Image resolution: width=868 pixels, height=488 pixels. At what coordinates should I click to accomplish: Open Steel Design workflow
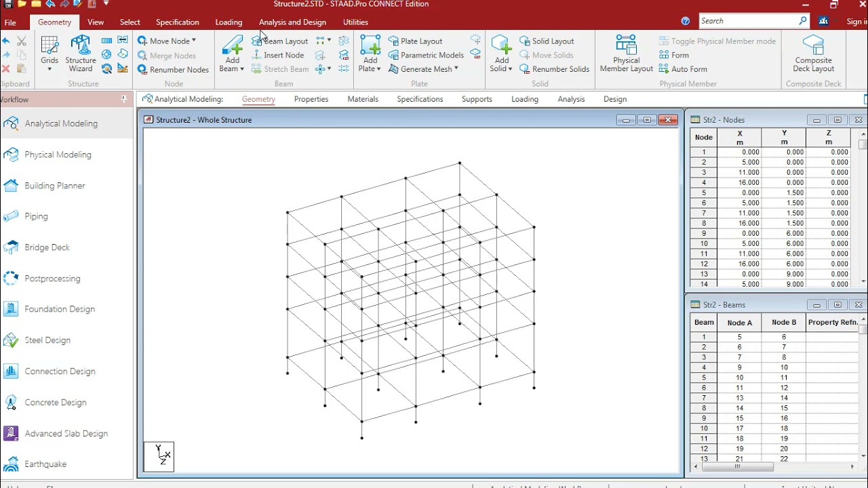coord(66,340)
